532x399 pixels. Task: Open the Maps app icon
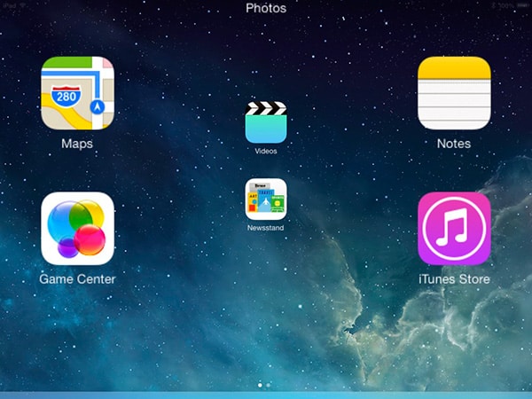click(x=77, y=93)
